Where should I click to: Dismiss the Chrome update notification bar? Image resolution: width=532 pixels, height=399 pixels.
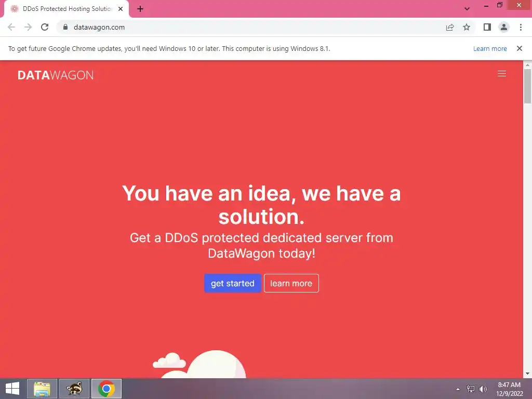point(520,48)
